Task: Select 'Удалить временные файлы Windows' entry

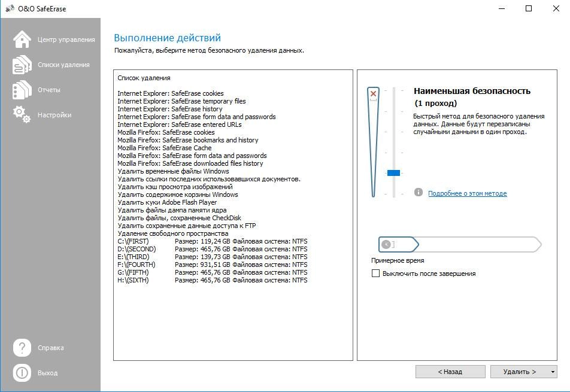Action: coord(173,171)
